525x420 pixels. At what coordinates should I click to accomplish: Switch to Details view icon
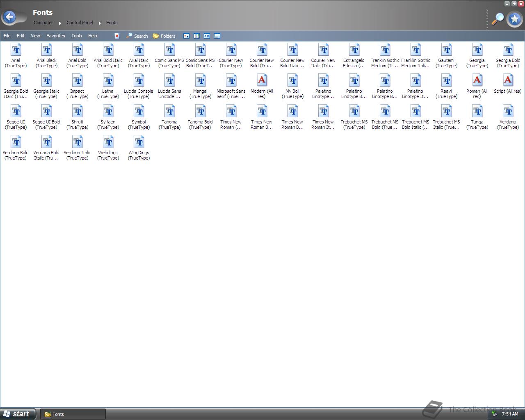tap(217, 36)
